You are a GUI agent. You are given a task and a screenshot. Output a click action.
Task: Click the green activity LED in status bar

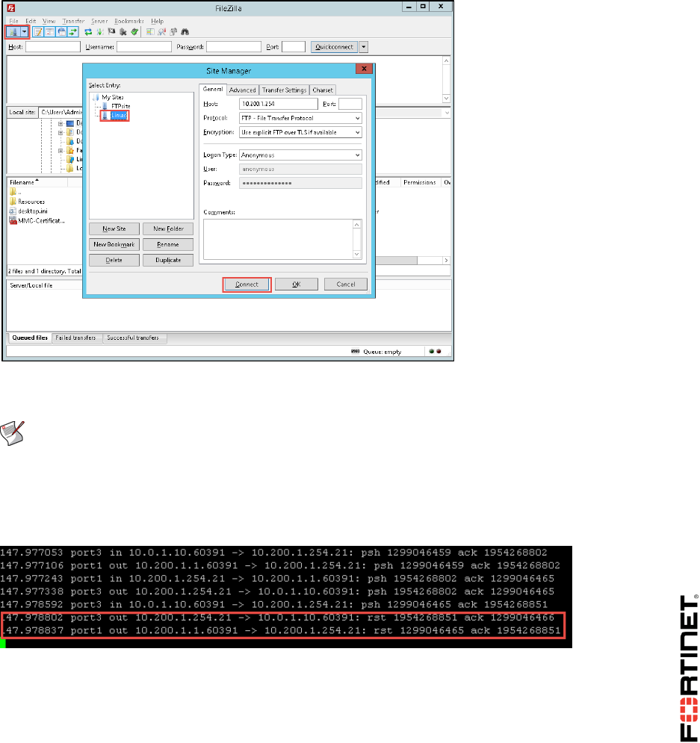click(x=431, y=351)
